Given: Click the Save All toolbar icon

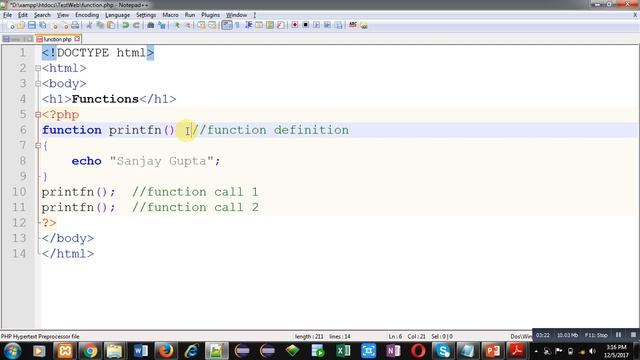Looking at the screenshot, I should tap(42, 25).
